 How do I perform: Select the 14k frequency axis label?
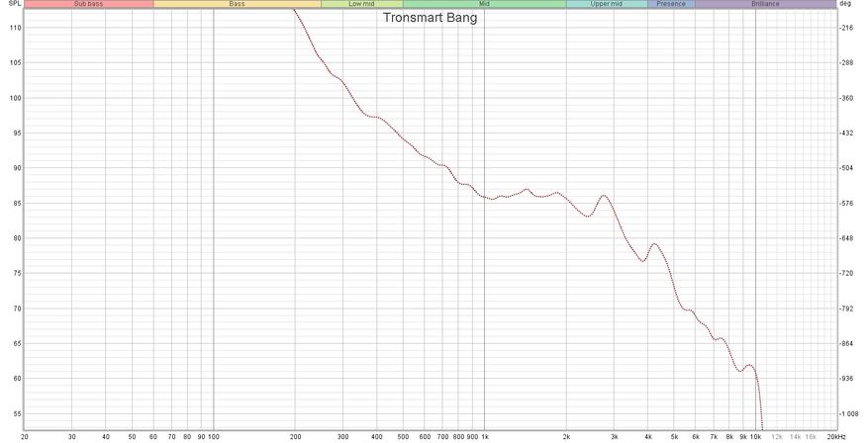796,437
